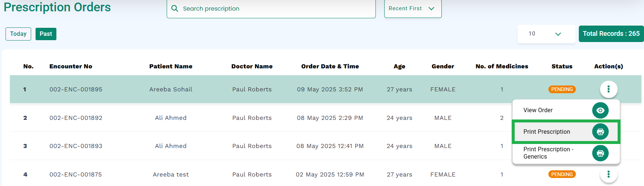The height and width of the screenshot is (186, 644).
Task: Expand the Recent First sort dropdown
Action: point(413,8)
